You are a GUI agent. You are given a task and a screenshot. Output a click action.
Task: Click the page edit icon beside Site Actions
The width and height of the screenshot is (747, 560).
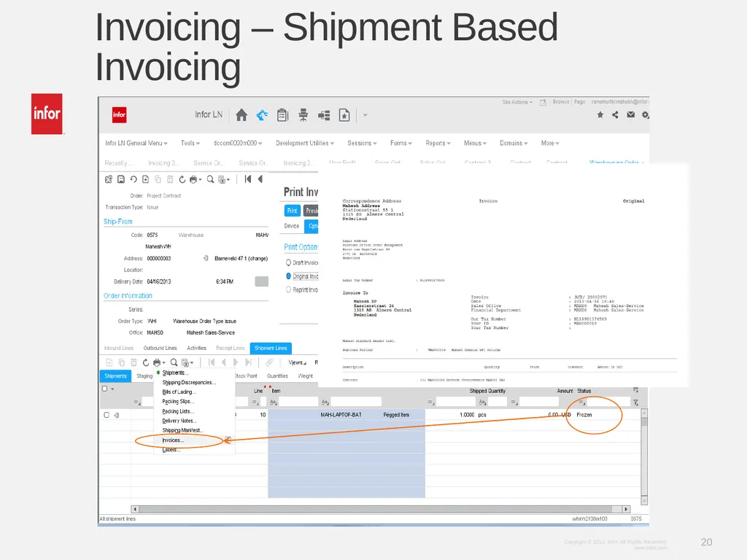coord(543,102)
